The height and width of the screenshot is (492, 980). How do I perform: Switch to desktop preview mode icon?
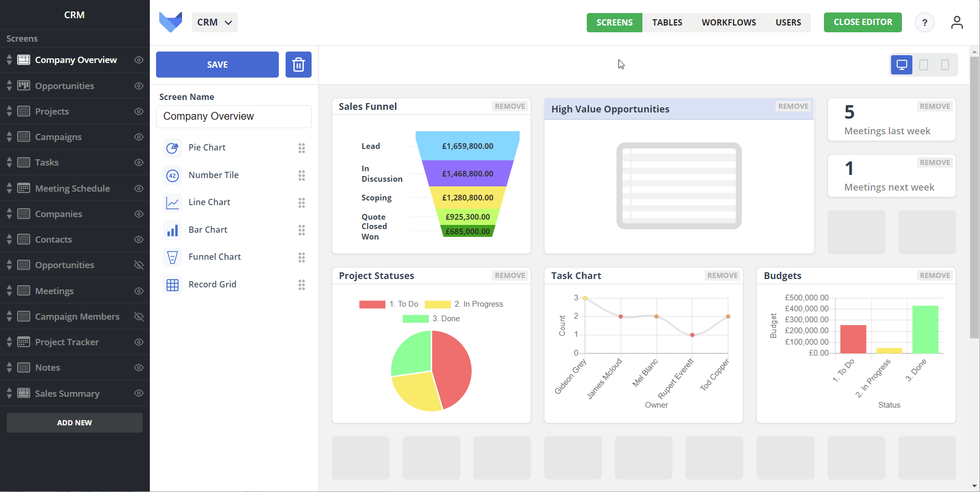902,65
